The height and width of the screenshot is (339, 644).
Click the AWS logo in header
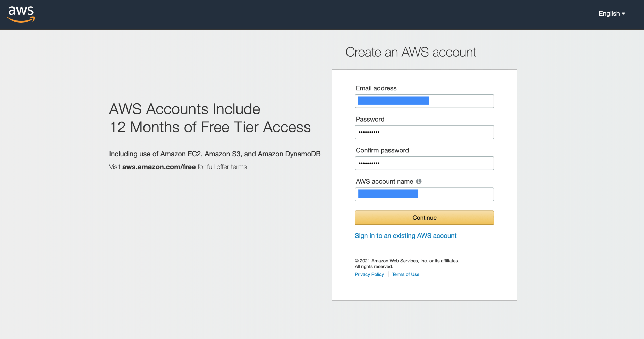click(x=21, y=14)
